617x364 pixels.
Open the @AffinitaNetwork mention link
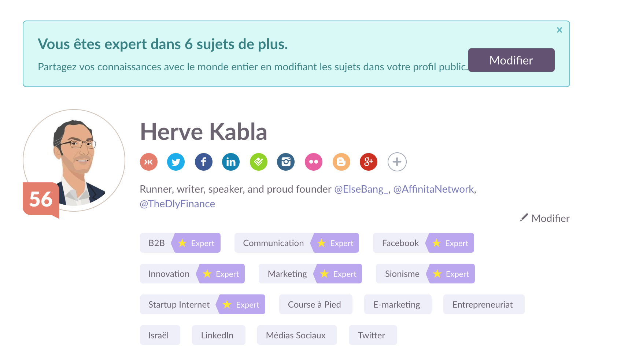click(433, 189)
